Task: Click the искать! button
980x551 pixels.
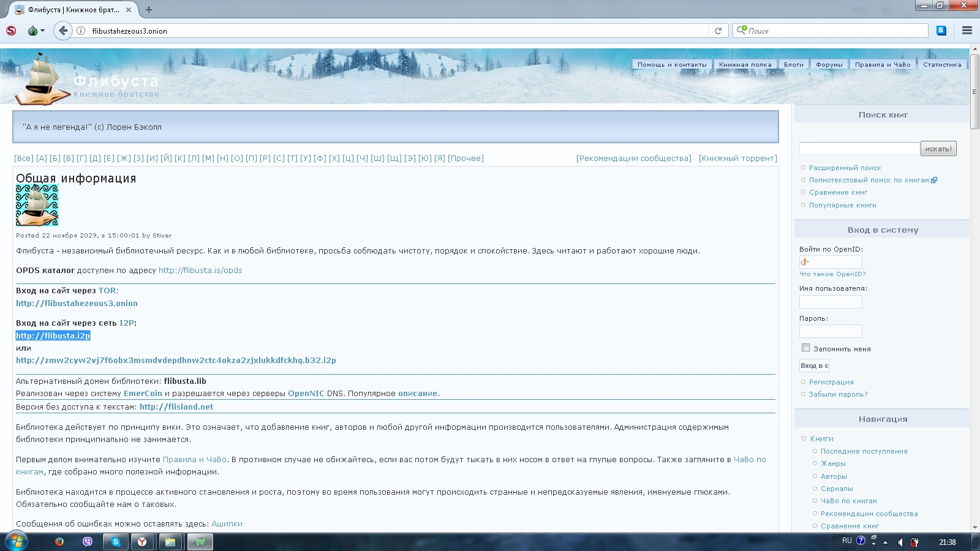Action: (938, 148)
